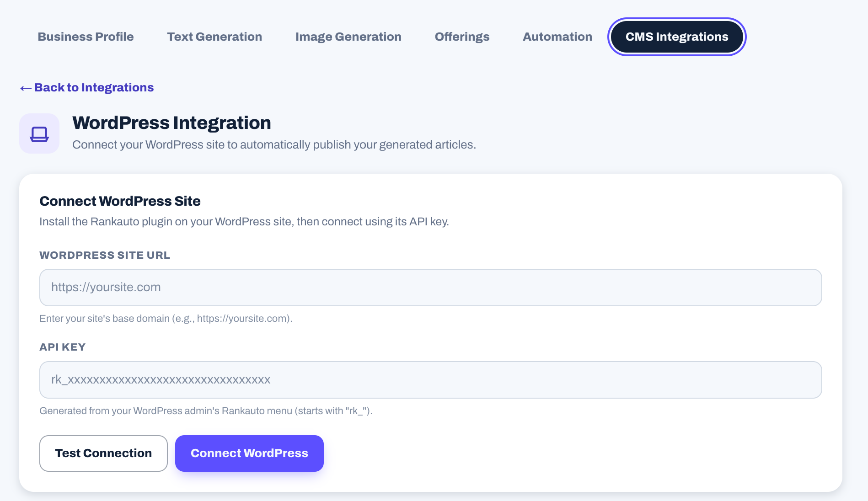Click the WordPress laptop icon
The height and width of the screenshot is (501, 868).
(x=39, y=133)
